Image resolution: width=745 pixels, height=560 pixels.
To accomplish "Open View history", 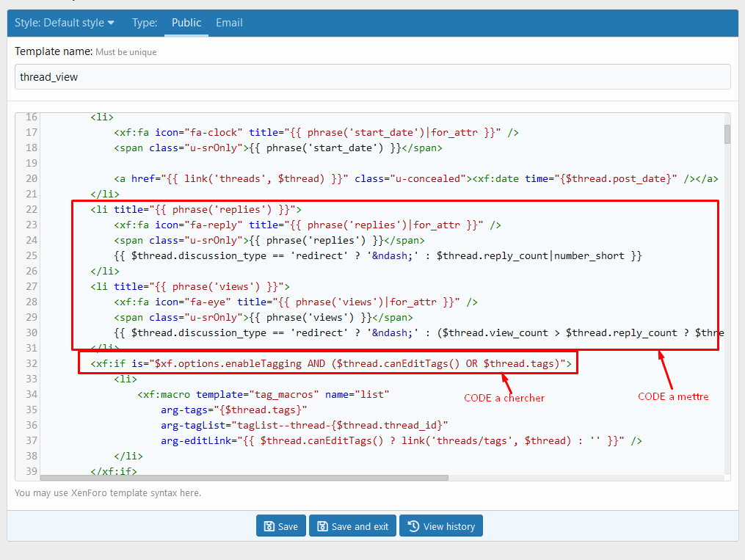I will click(441, 526).
